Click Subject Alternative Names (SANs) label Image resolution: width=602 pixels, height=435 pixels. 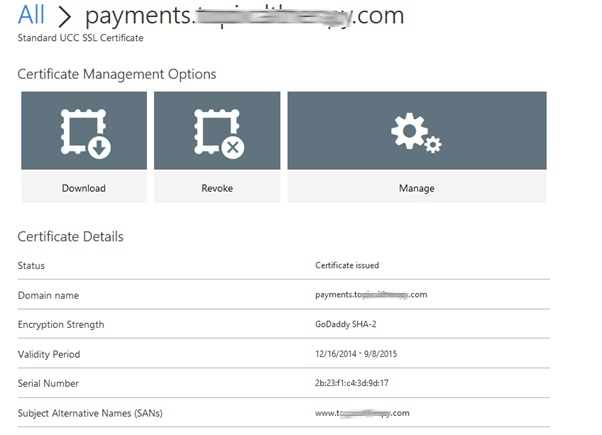pyautogui.click(x=90, y=413)
